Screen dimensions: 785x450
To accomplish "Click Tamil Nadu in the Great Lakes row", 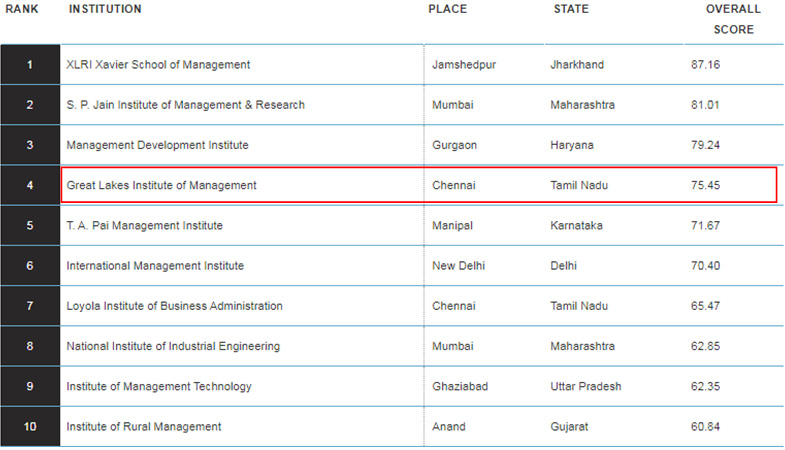I will pyautogui.click(x=579, y=185).
